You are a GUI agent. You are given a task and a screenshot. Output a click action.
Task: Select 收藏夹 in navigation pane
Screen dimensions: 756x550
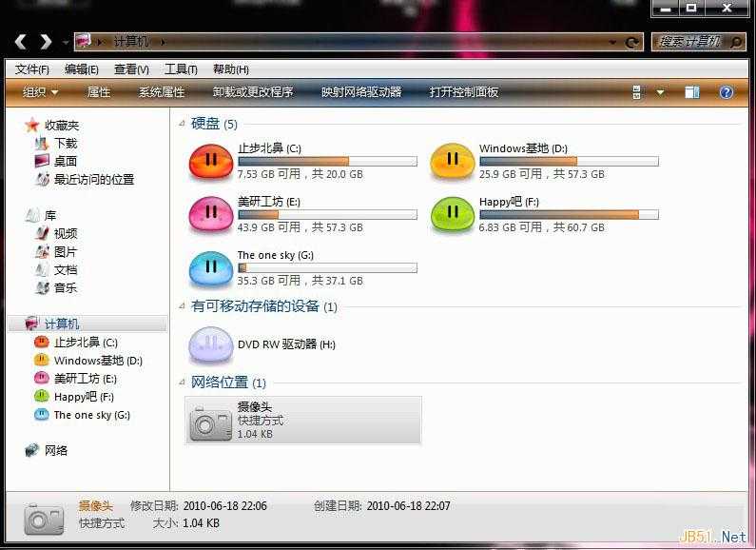pyautogui.click(x=61, y=126)
